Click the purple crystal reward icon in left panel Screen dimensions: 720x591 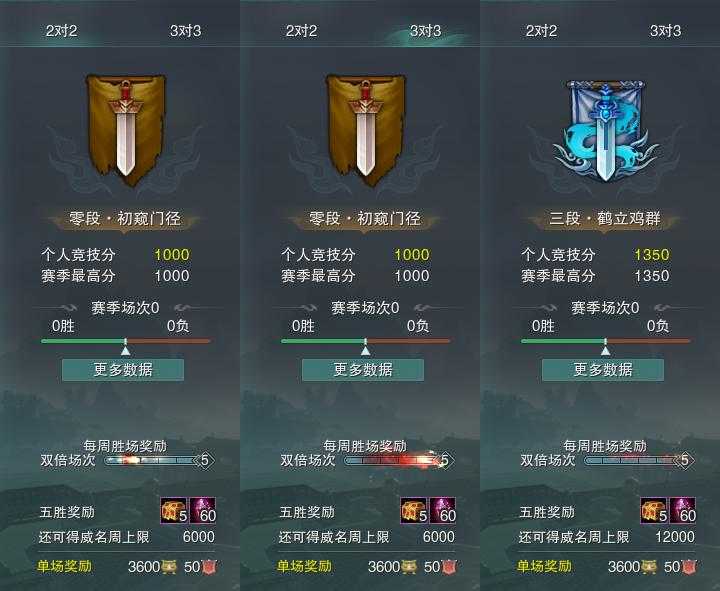(x=202, y=510)
